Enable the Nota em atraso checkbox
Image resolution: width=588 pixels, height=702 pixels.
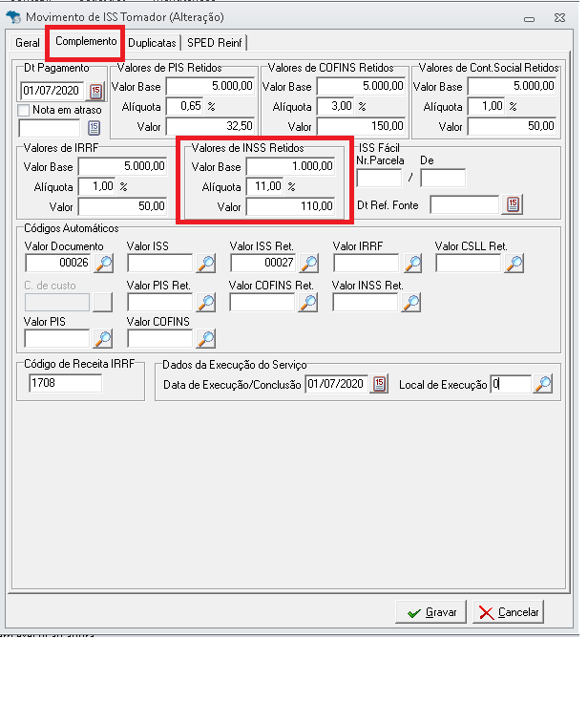(x=23, y=110)
